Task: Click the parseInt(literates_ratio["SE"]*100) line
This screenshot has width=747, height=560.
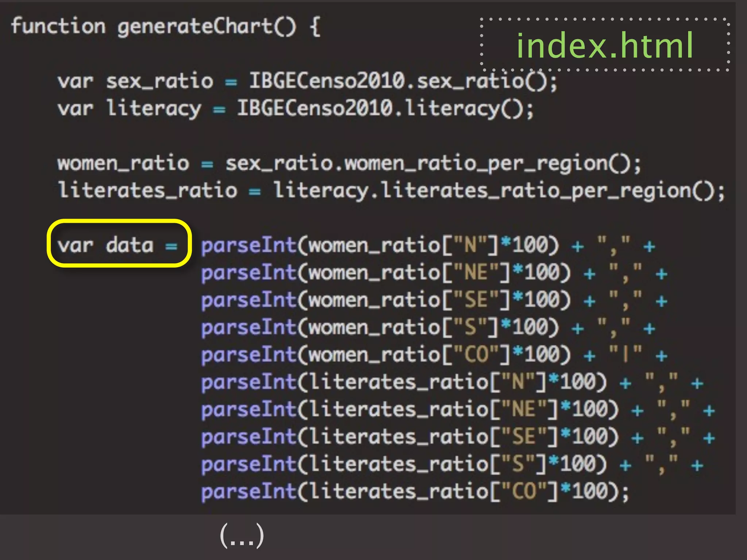Action: point(458,437)
